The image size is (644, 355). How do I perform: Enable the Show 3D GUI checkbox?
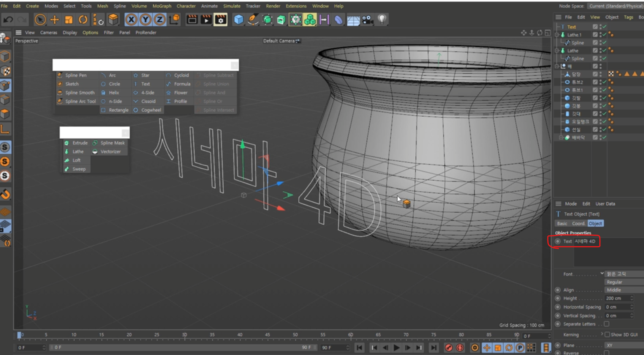pos(607,335)
